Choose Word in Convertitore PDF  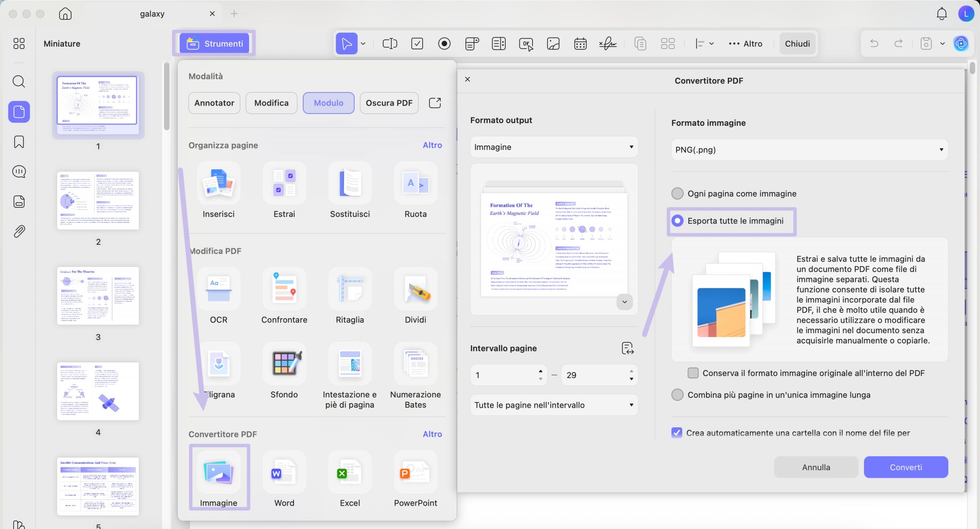point(284,473)
